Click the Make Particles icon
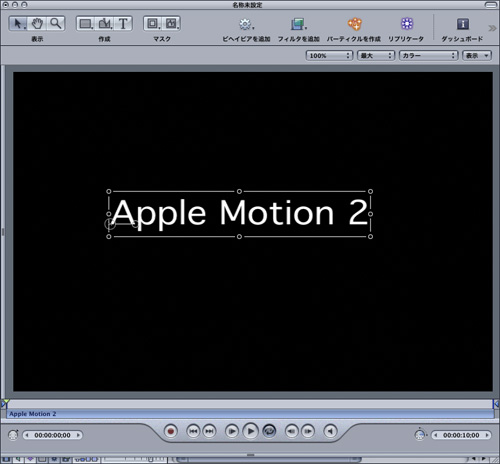The image size is (500, 464). pos(354,24)
